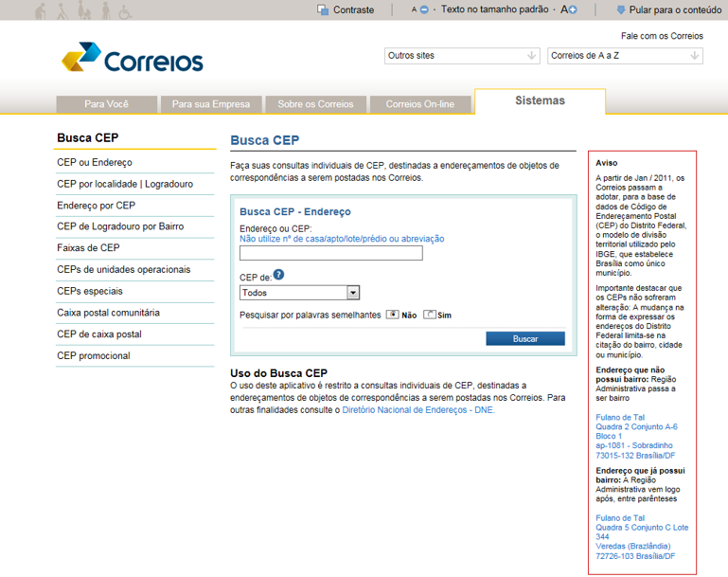Switch to Sobre os Correios tab
Viewport: 728px width, 577px height.
315,104
